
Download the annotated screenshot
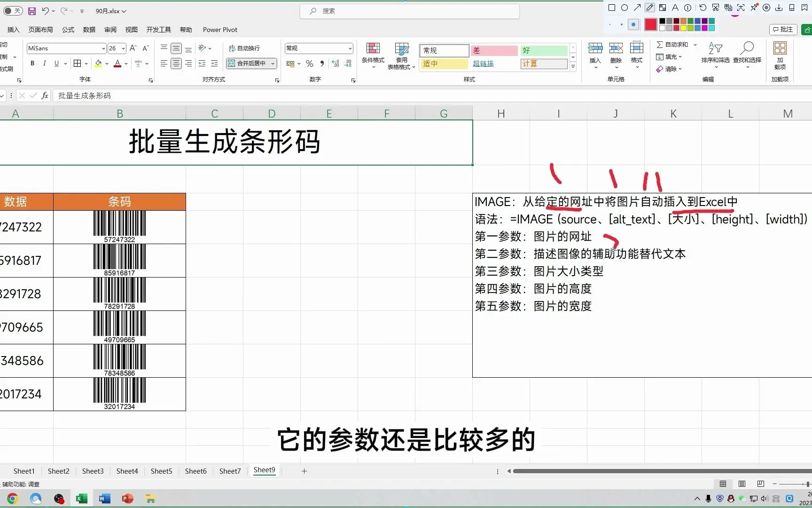click(x=779, y=8)
